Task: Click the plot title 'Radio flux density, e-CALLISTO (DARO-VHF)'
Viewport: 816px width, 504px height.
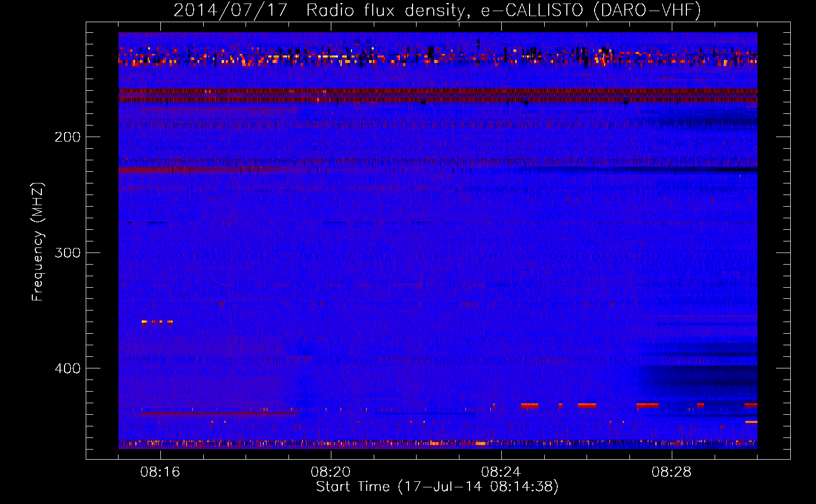Action: 503,10
